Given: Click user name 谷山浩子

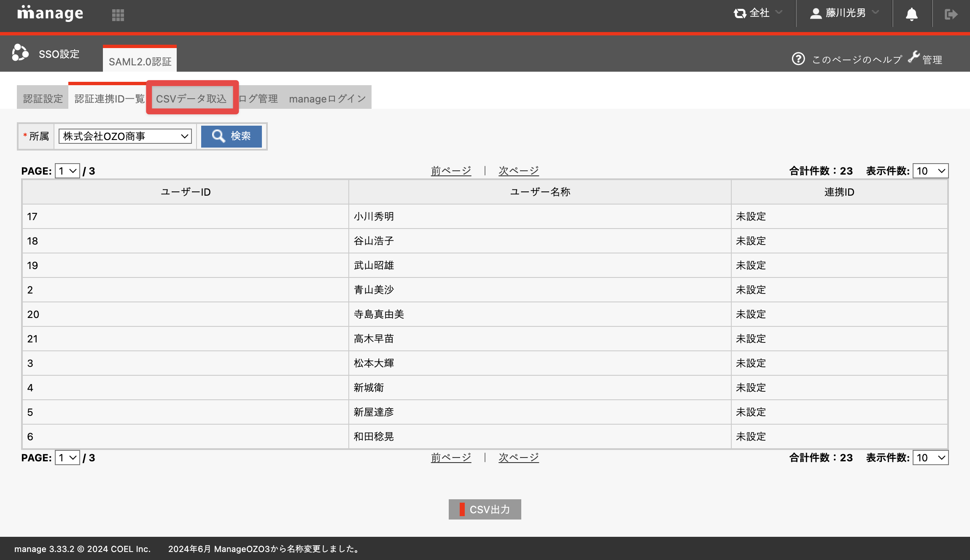Looking at the screenshot, I should (x=374, y=241).
